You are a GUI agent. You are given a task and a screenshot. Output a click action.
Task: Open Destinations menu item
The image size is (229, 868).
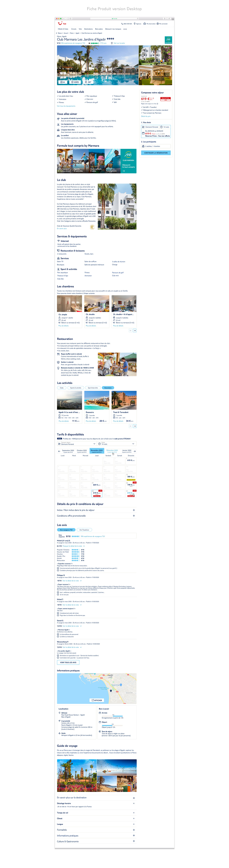pyautogui.click(x=88, y=29)
